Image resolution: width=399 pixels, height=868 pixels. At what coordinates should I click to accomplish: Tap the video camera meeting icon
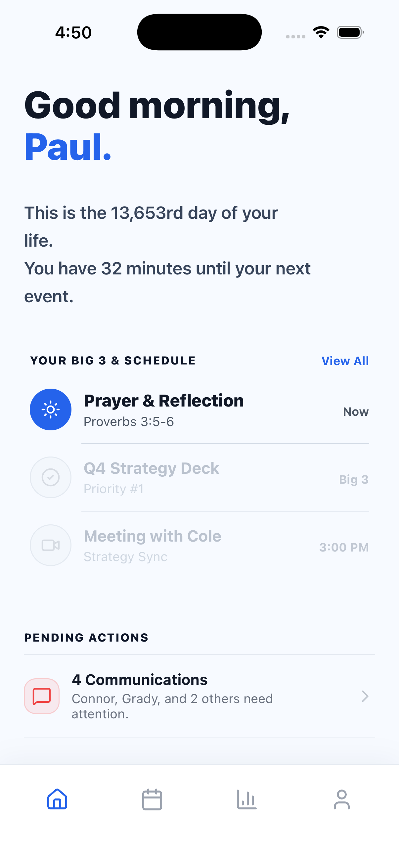point(51,545)
